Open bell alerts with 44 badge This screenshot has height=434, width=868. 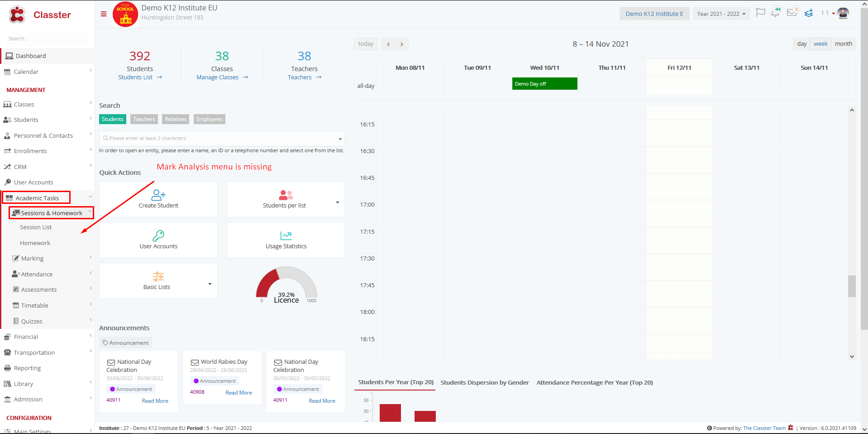pyautogui.click(x=776, y=12)
